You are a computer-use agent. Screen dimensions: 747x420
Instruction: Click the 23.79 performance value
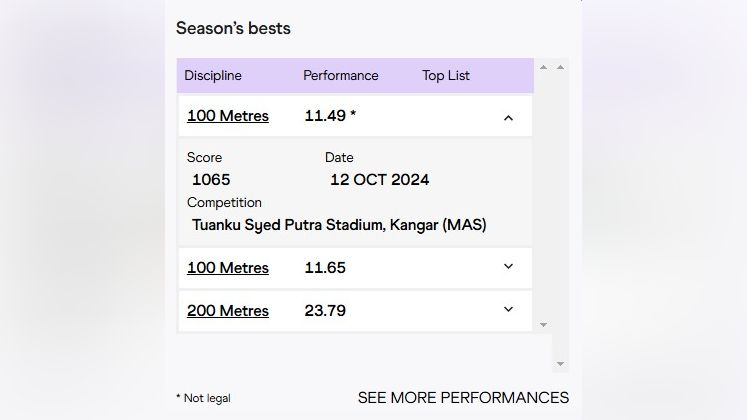pos(325,311)
